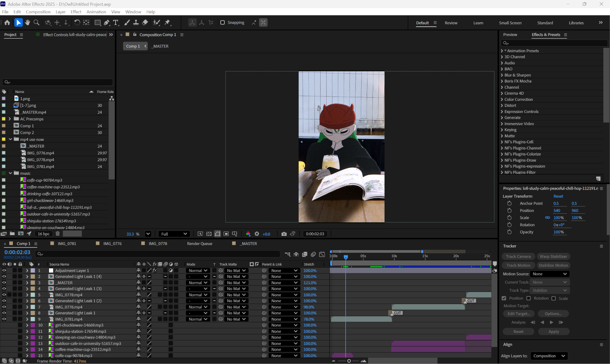Select the Rectangle shape tool

(x=97, y=23)
